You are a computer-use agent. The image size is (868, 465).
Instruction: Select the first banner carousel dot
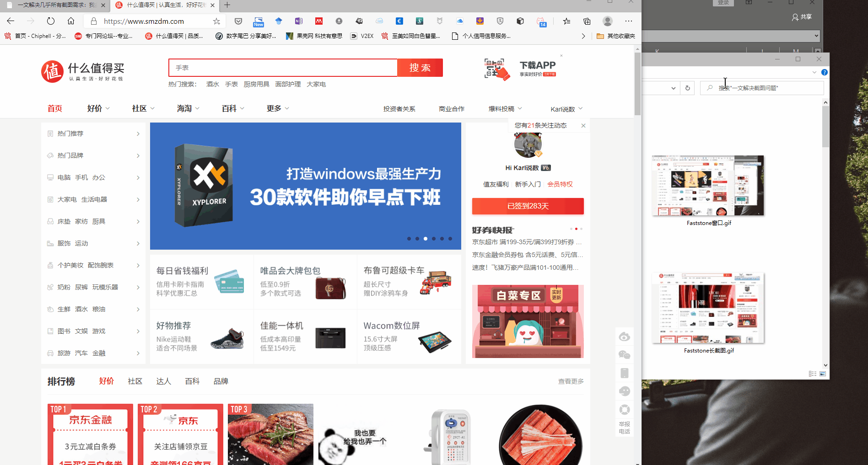coord(409,239)
